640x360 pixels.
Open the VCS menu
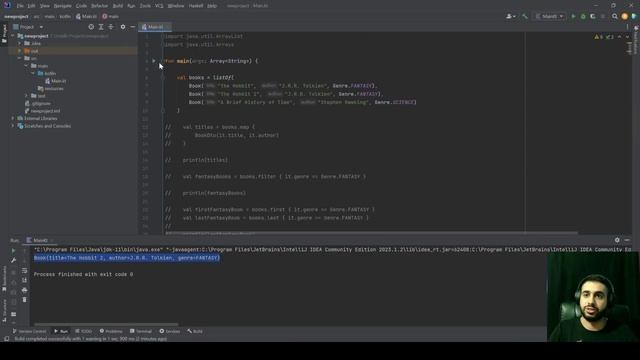pos(159,6)
